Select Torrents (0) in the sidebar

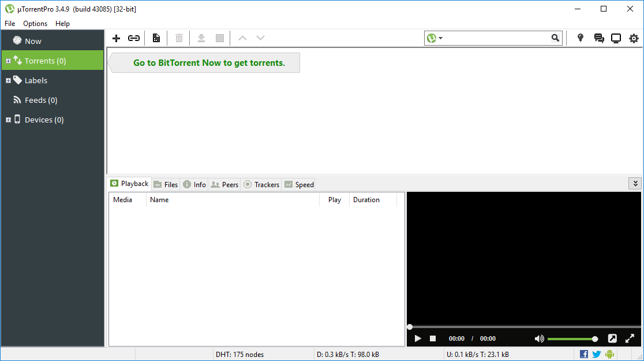(x=52, y=61)
